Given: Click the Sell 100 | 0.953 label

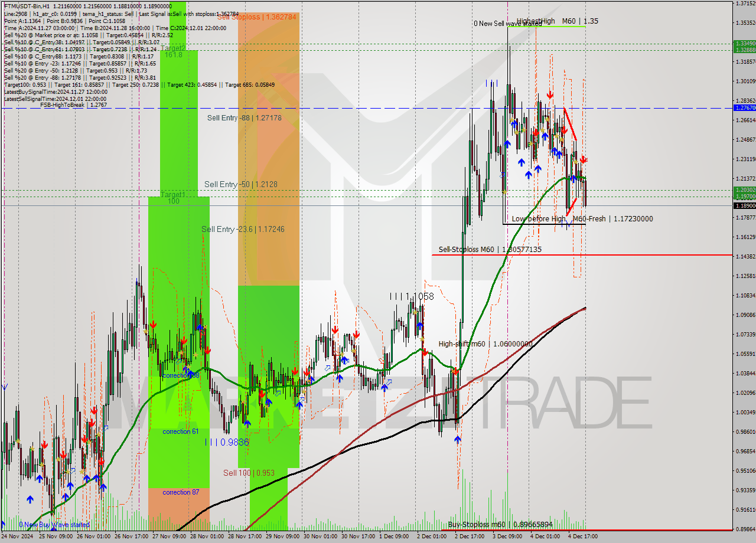Looking at the screenshot, I should (249, 473).
